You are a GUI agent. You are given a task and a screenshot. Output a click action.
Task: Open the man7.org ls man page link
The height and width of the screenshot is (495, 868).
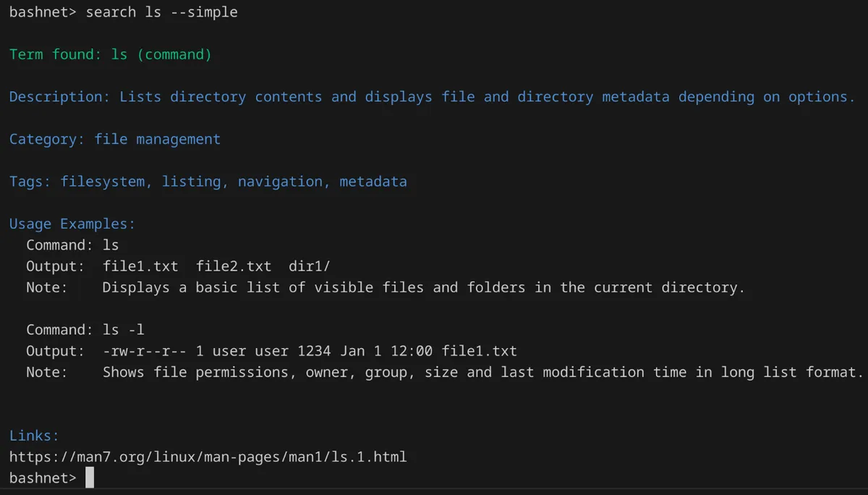[x=208, y=457]
